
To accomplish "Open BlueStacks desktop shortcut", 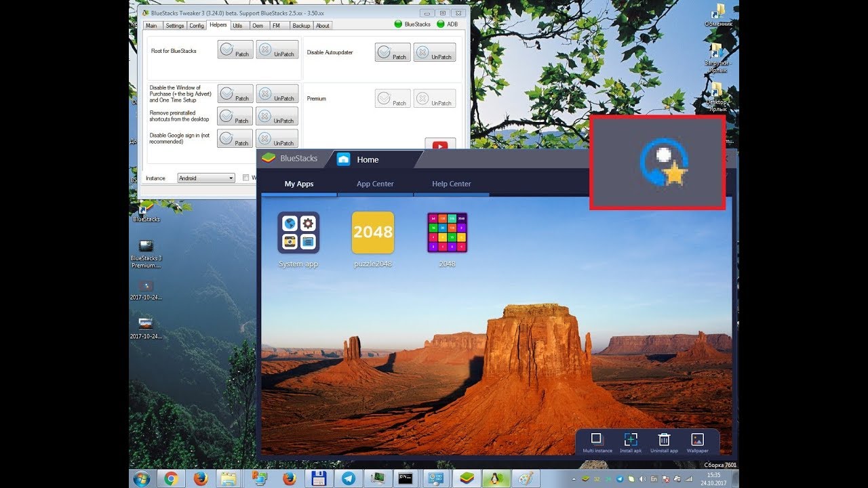I will click(146, 213).
